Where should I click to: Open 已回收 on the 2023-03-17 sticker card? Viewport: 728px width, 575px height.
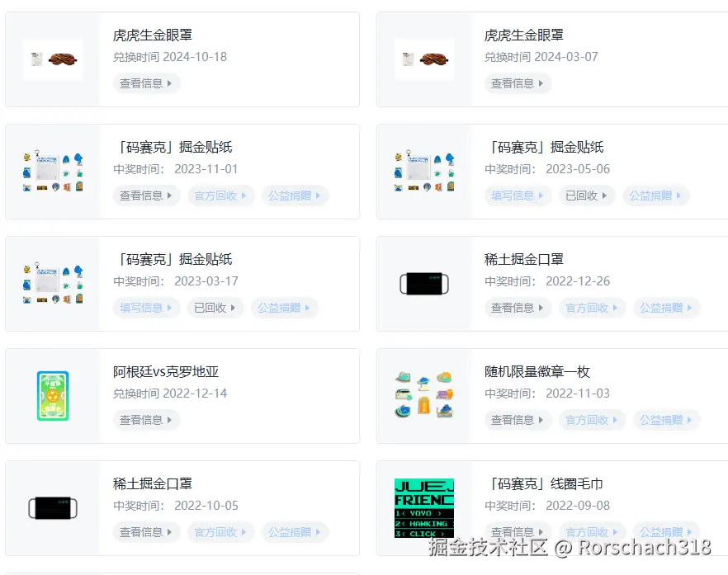pos(215,308)
